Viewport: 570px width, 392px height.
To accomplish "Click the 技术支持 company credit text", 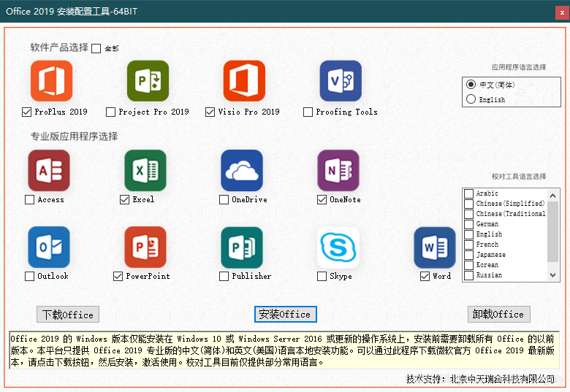I will [x=480, y=379].
